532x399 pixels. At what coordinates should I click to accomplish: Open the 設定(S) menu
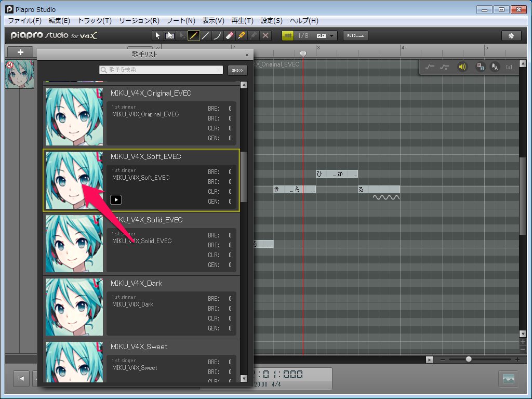(x=271, y=21)
